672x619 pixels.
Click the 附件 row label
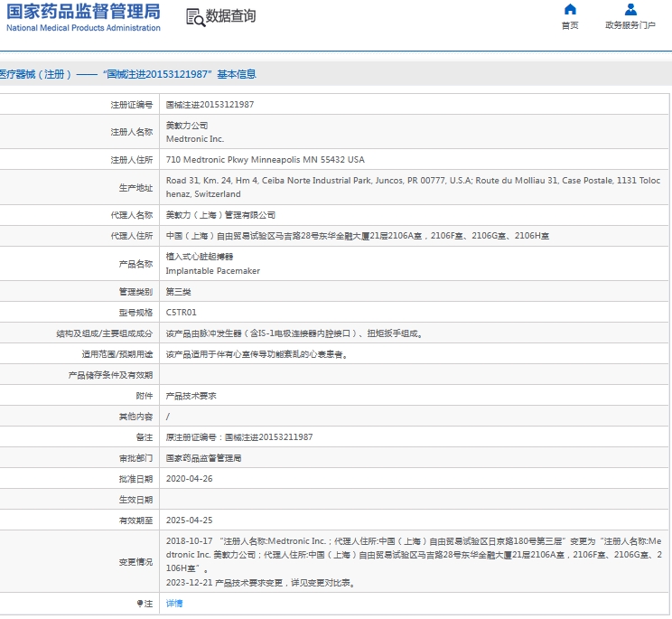pos(144,396)
